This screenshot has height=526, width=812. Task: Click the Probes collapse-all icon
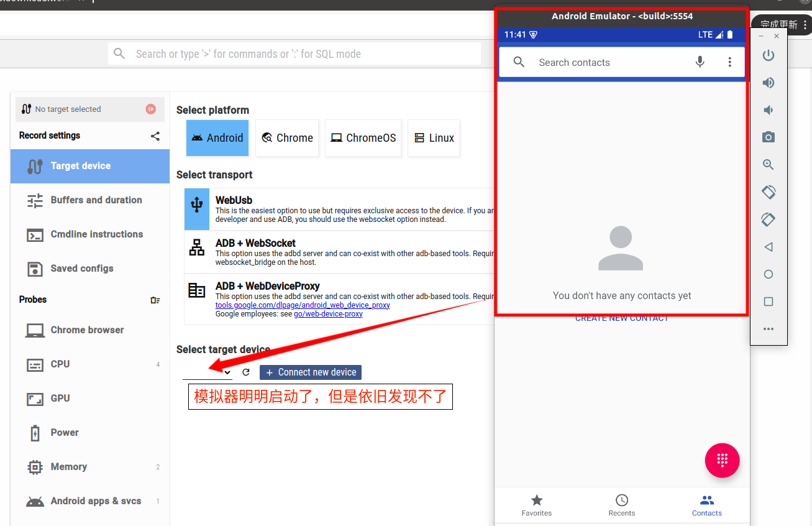point(155,300)
